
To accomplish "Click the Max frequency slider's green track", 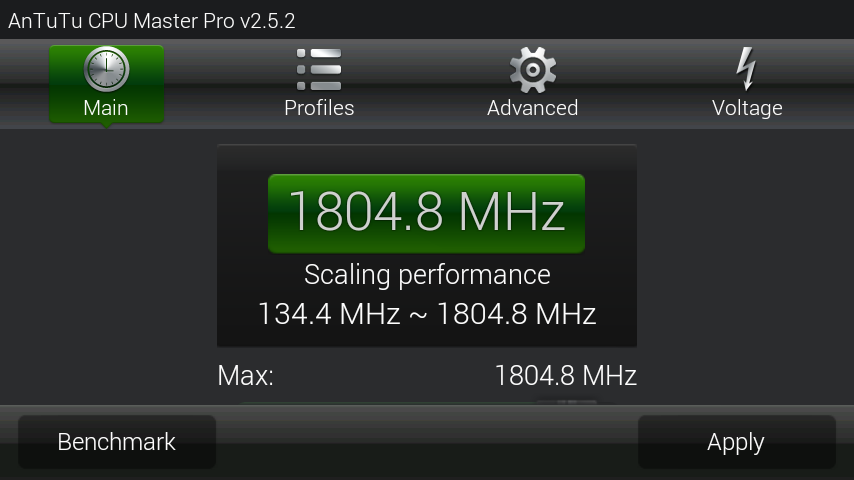I will pos(380,403).
